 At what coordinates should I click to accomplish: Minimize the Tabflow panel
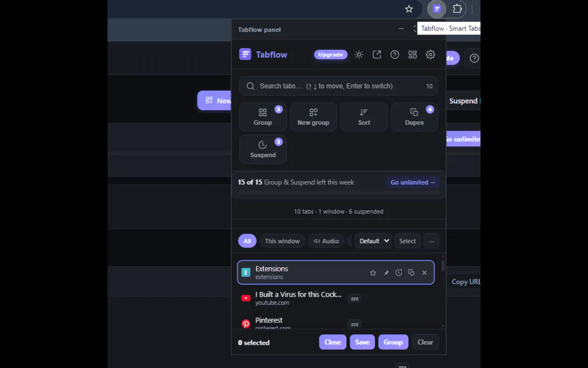(401, 29)
